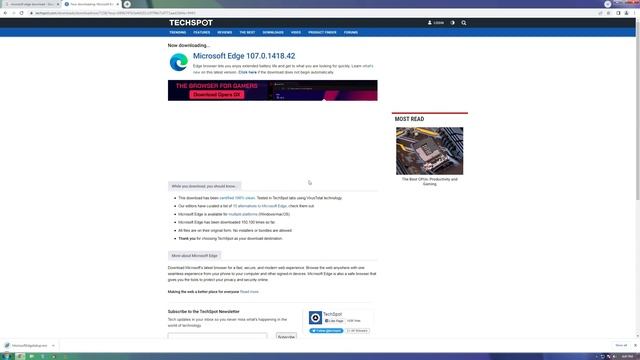Click the TechSpot Facebook page avatar
640x360 pixels.
315,318
